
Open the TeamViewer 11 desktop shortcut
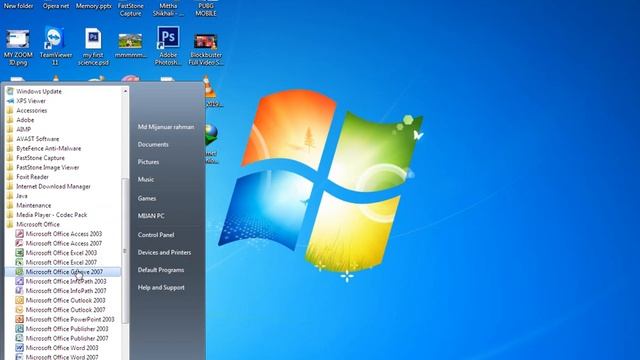[x=56, y=46]
